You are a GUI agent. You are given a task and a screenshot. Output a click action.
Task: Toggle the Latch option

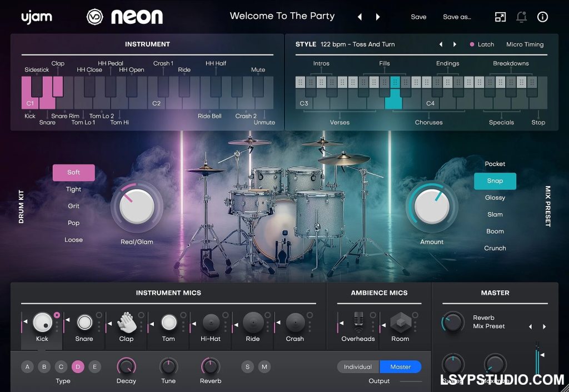482,44
